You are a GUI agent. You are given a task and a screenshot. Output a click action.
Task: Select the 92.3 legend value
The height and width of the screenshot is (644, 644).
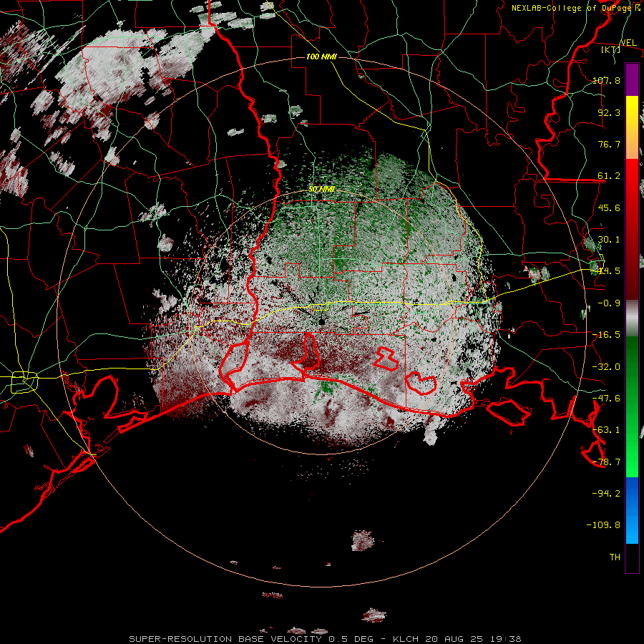coord(609,112)
